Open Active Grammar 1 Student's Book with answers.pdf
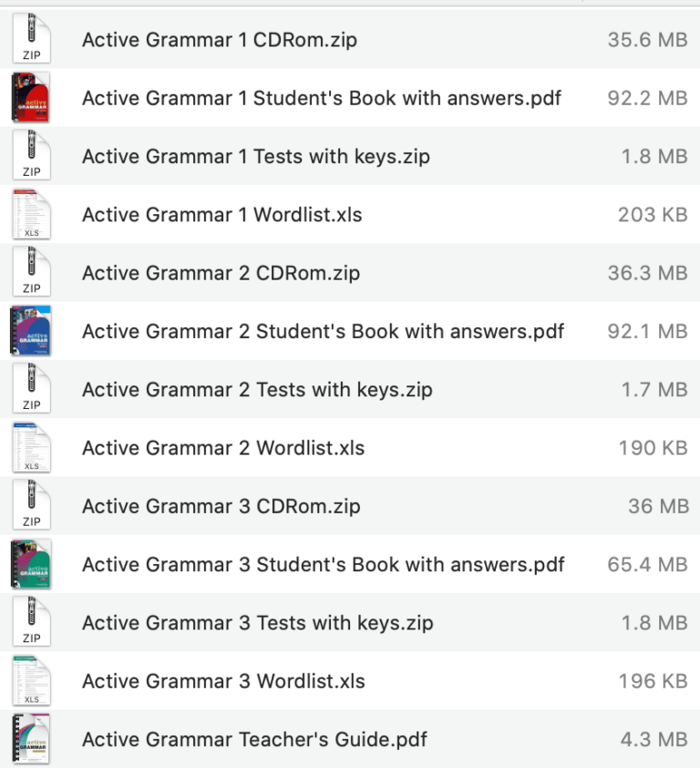Viewport: 700px width, 778px height. (321, 97)
